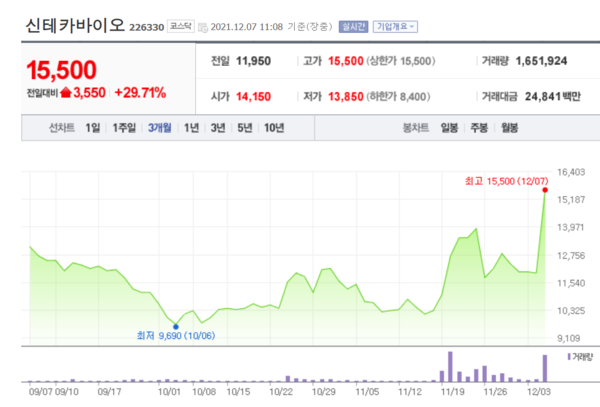The width and height of the screenshot is (600, 407).
Task: Click the 실시간 realtime button
Action: [353, 27]
